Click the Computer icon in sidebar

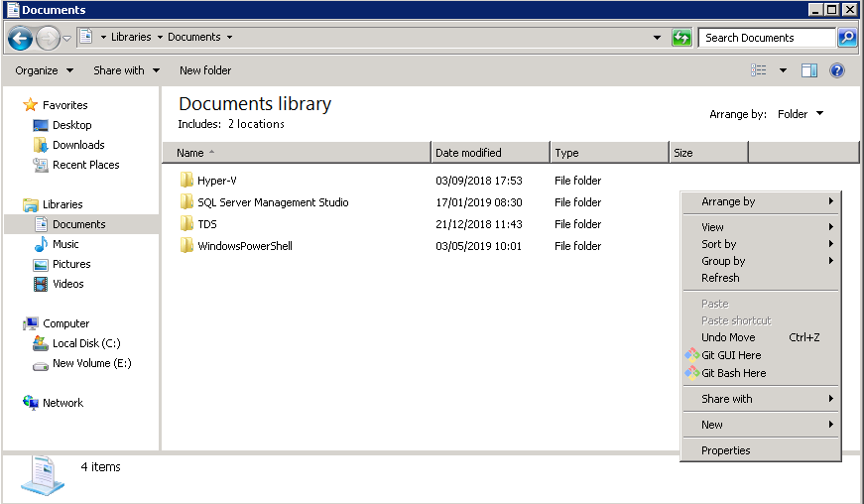(x=31, y=323)
